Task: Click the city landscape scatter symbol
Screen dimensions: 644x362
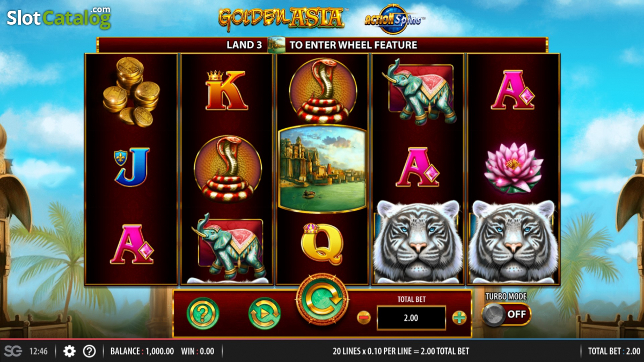Action: 322,168
